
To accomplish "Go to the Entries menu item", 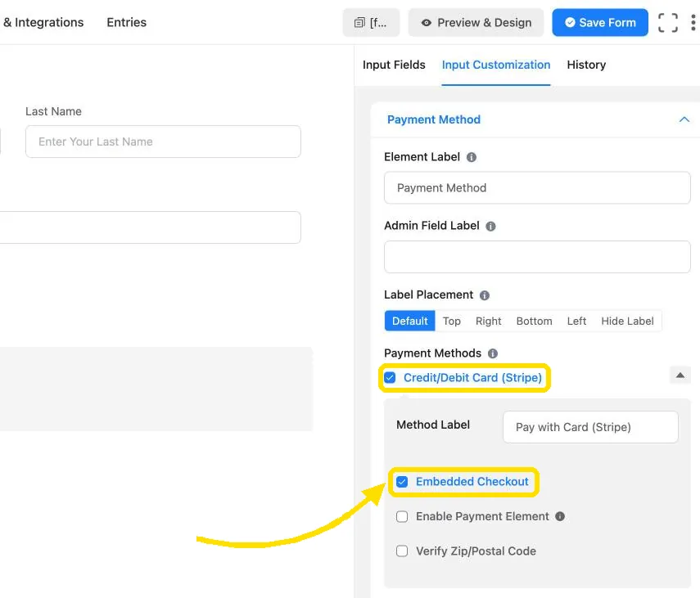I will [x=126, y=22].
